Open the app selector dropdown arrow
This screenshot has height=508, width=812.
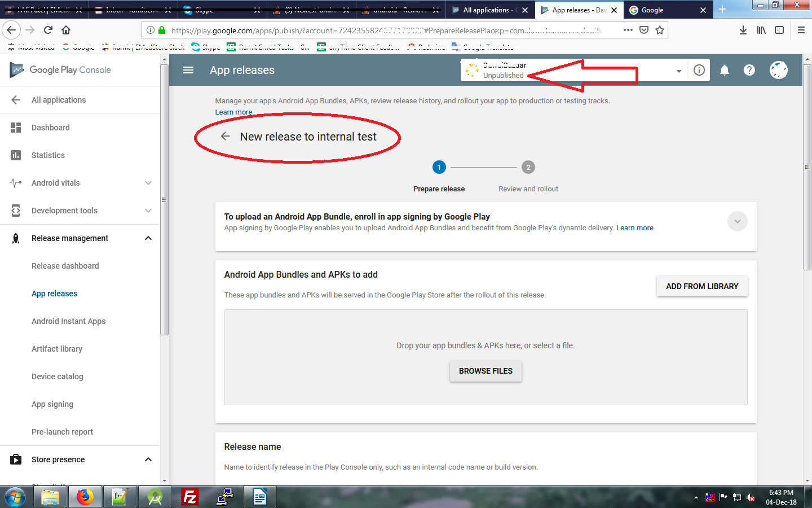click(678, 71)
